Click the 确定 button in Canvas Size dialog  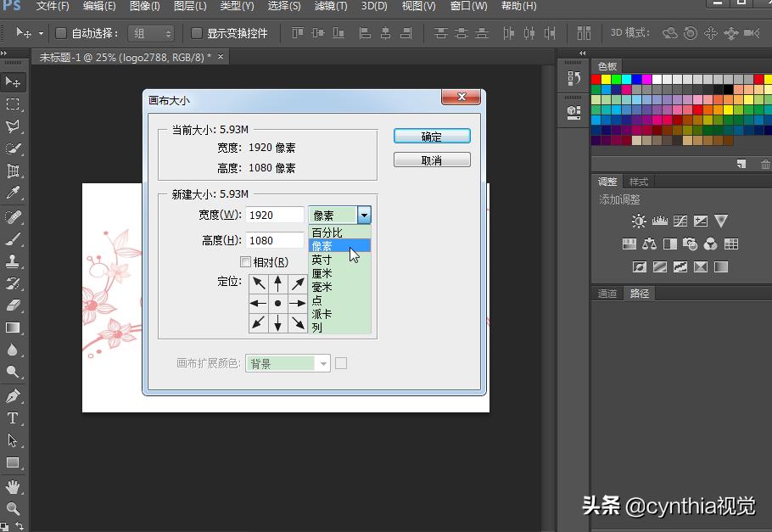[x=432, y=136]
